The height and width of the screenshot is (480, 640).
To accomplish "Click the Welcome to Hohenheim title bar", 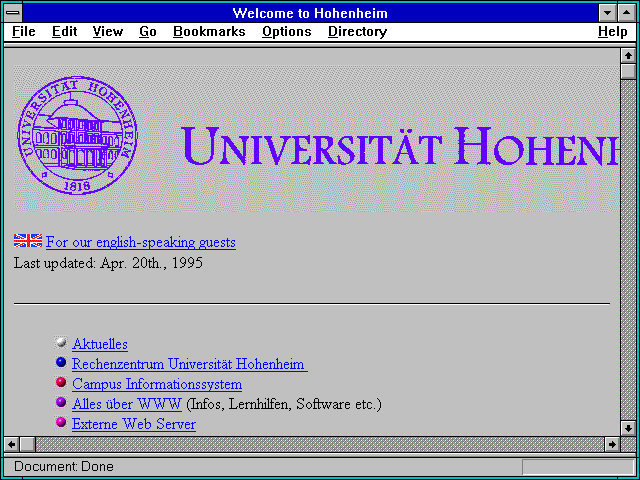I will pyautogui.click(x=310, y=13).
